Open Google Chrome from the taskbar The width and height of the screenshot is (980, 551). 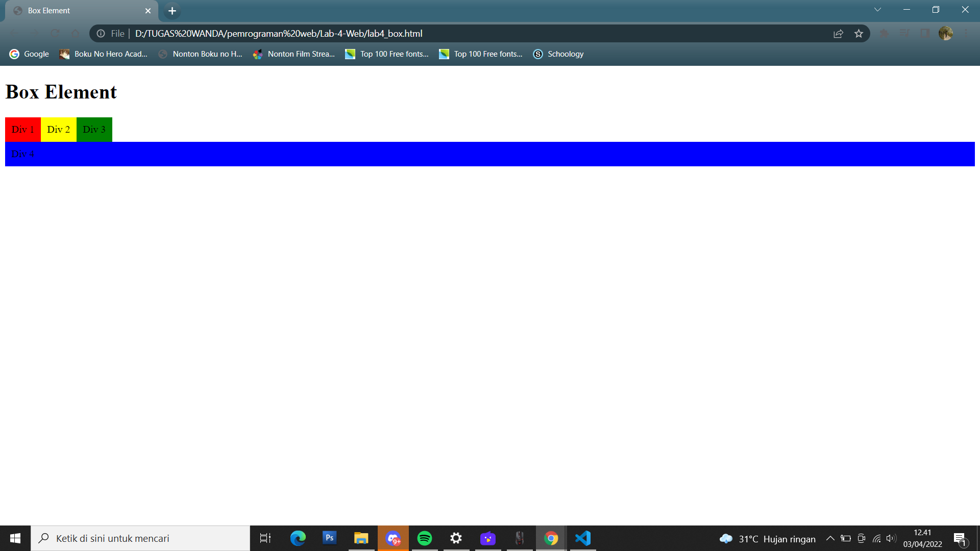point(551,538)
